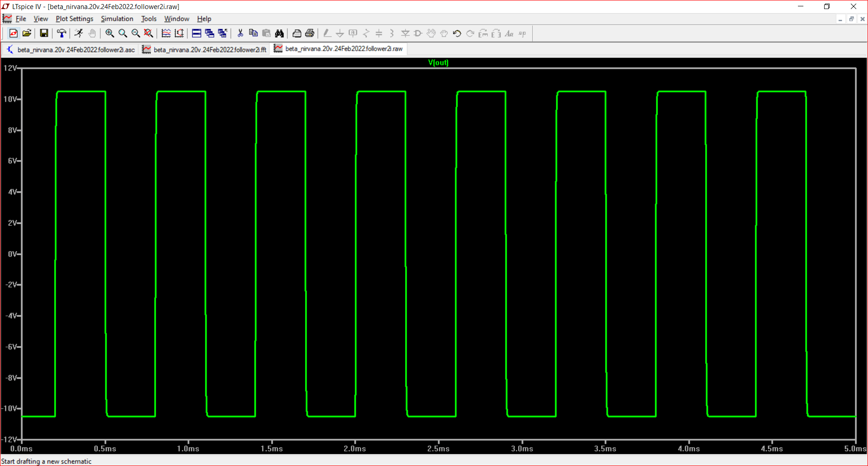868x466 pixels.
Task: Click the Undo arrow icon
Action: coord(457,33)
